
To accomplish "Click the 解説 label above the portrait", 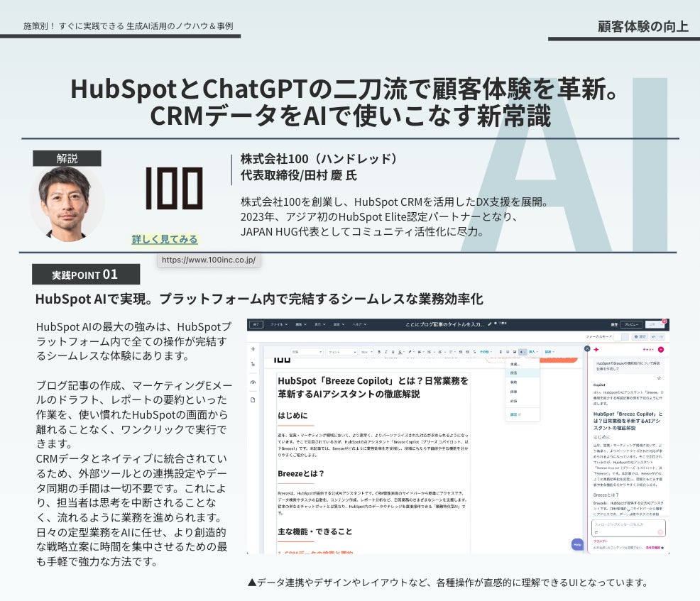I will click(x=67, y=158).
